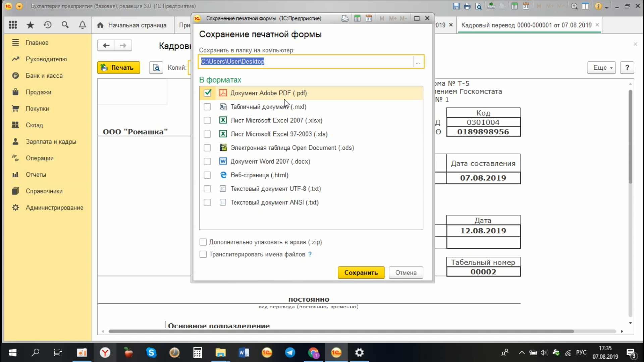Click the search magnifier icon
The width and height of the screenshot is (644, 362).
pos(65,25)
